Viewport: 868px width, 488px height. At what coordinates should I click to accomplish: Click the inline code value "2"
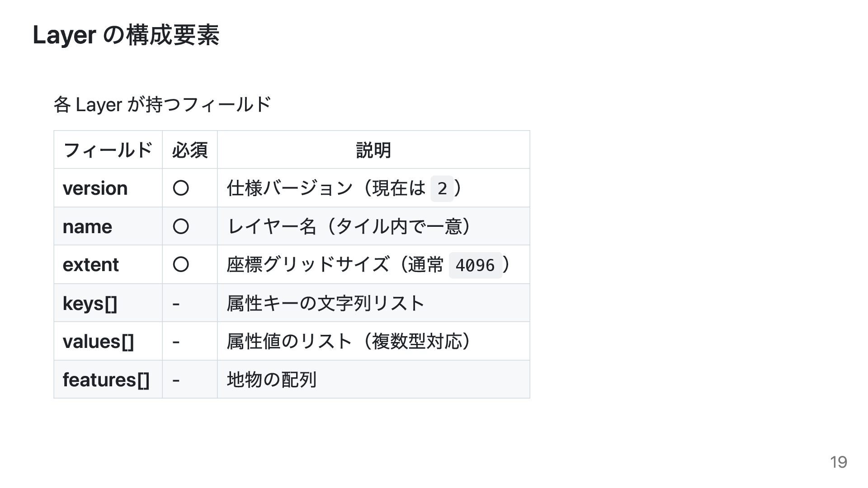point(442,188)
